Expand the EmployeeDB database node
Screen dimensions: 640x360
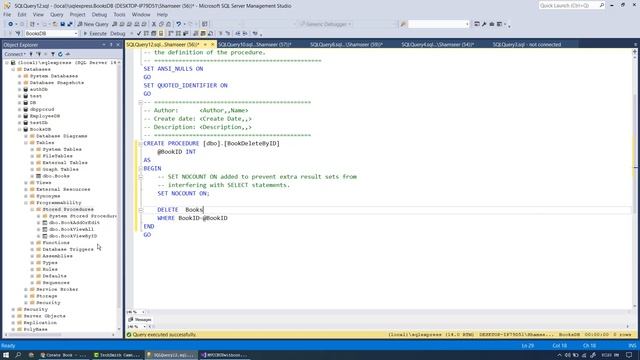tap(20, 116)
